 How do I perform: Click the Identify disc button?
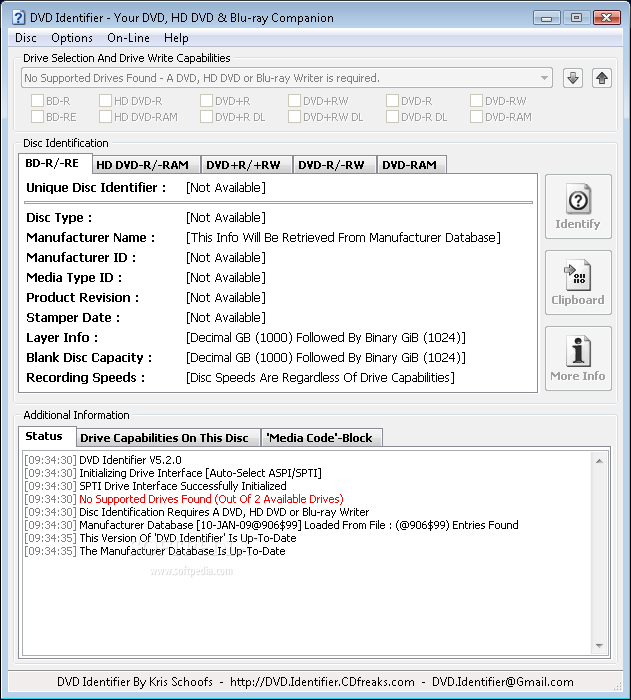578,207
